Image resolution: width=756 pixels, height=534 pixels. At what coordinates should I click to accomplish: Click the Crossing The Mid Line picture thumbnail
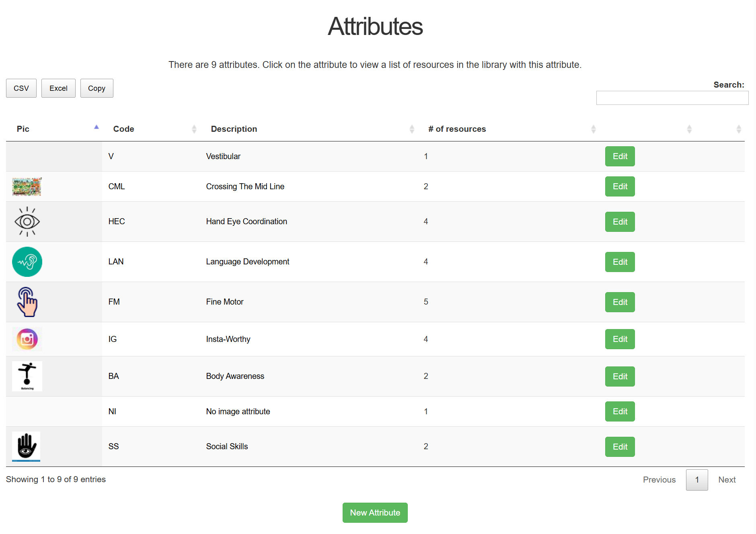[27, 186]
